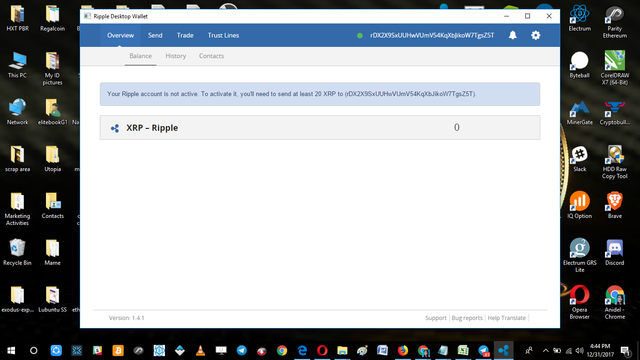The width and height of the screenshot is (640, 360).
Task: Open Firefox from taskbar
Action: (x=403, y=351)
